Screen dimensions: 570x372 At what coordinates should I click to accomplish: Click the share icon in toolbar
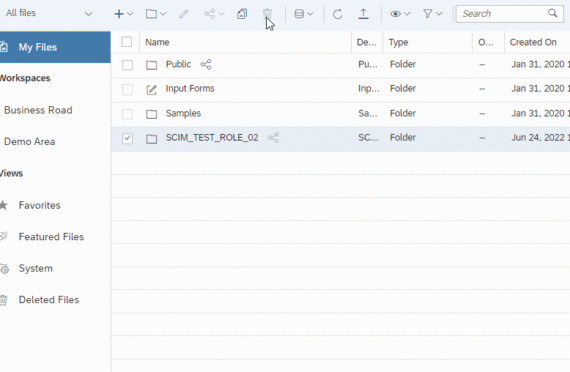(209, 14)
